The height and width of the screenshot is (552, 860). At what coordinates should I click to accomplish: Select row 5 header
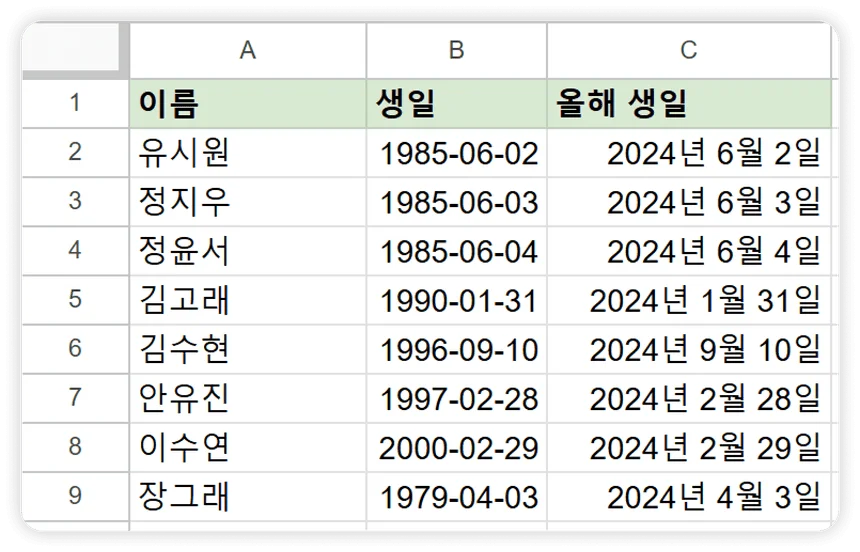(x=75, y=299)
